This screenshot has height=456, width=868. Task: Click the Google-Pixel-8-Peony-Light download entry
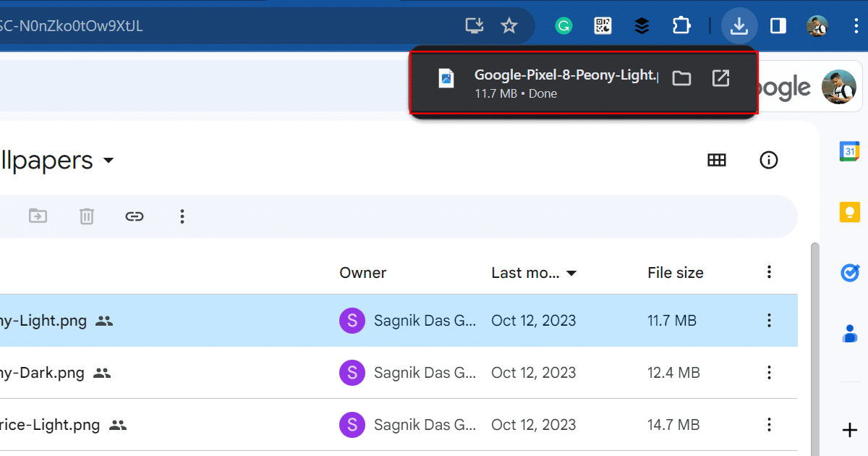tap(550, 83)
